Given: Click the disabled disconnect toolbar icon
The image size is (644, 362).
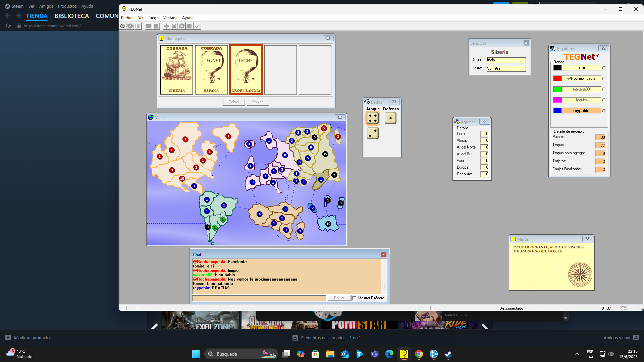Looking at the screenshot, I should pos(130,26).
